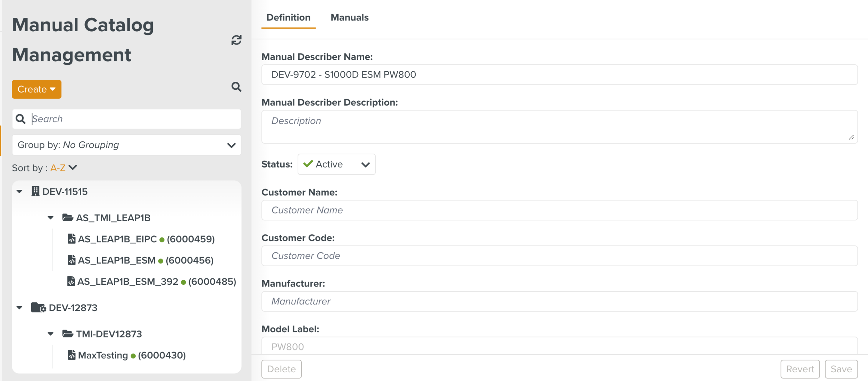Click the DEV-11515 building icon
This screenshot has width=868, height=381.
pyautogui.click(x=35, y=191)
